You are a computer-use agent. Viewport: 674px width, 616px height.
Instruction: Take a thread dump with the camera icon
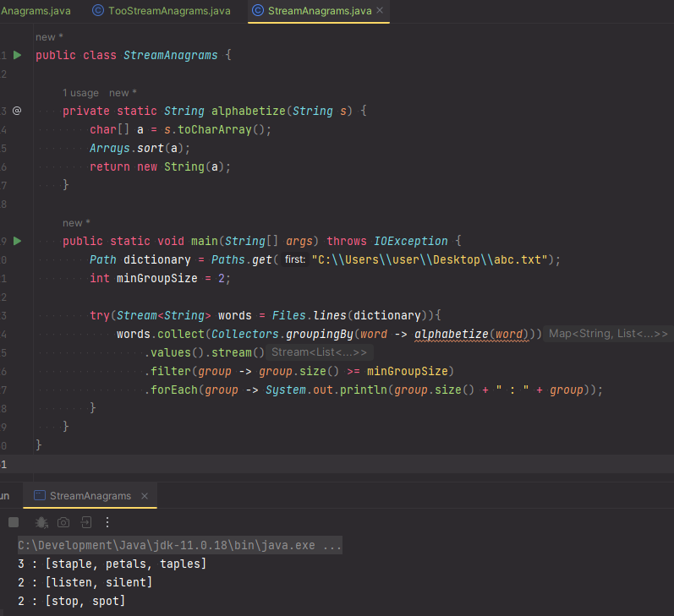click(63, 522)
